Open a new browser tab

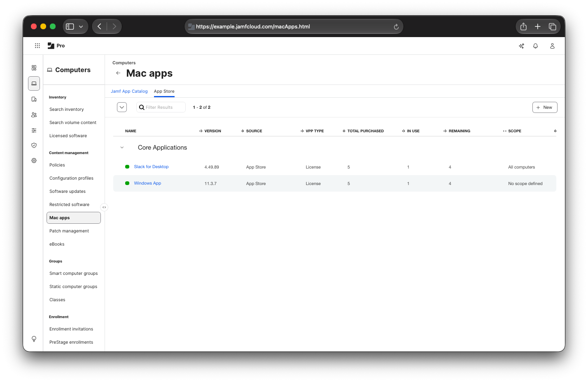[537, 26]
